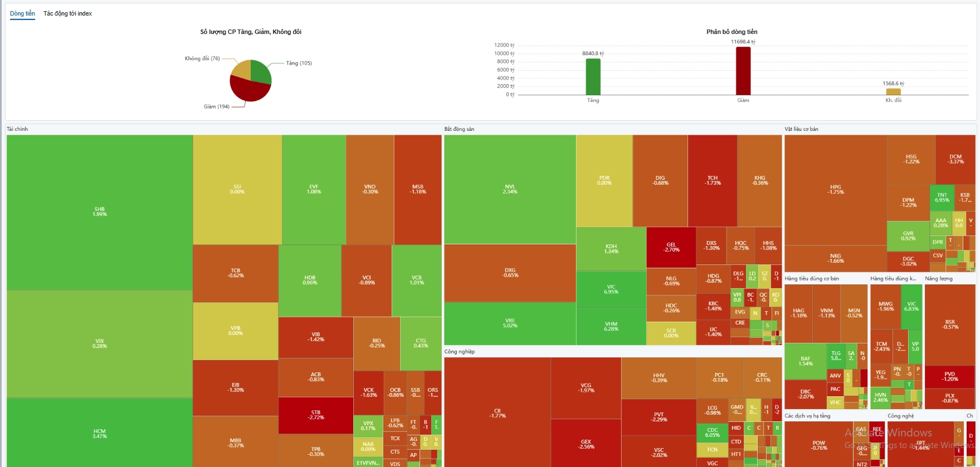Click the small Kh. đổi bar

click(893, 92)
